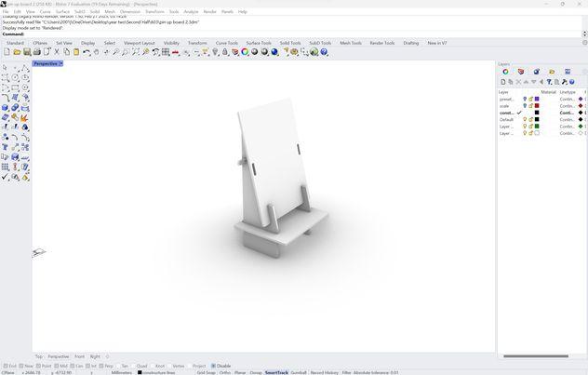The image size is (588, 375).
Task: Toggle the Perp osnap checkbox
Action: 101,366
